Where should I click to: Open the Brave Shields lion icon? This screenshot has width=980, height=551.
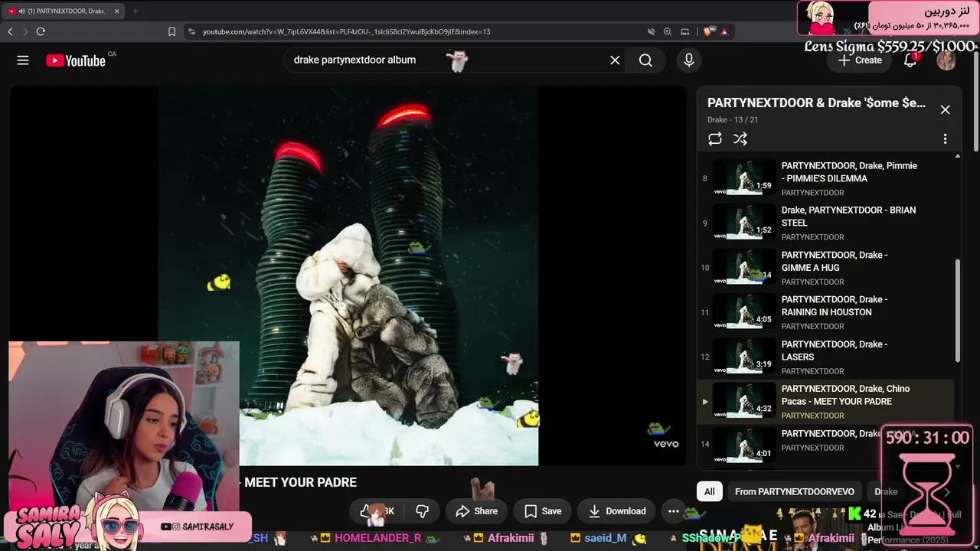click(707, 31)
